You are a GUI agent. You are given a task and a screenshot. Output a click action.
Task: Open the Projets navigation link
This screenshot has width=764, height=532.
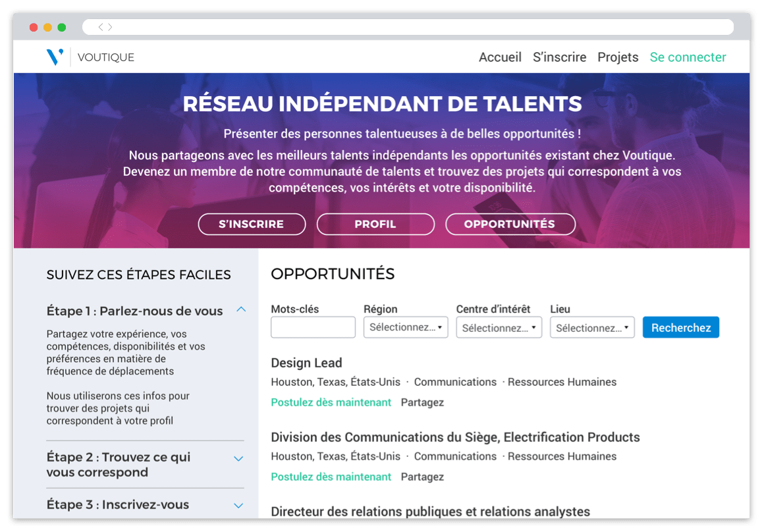pyautogui.click(x=618, y=57)
